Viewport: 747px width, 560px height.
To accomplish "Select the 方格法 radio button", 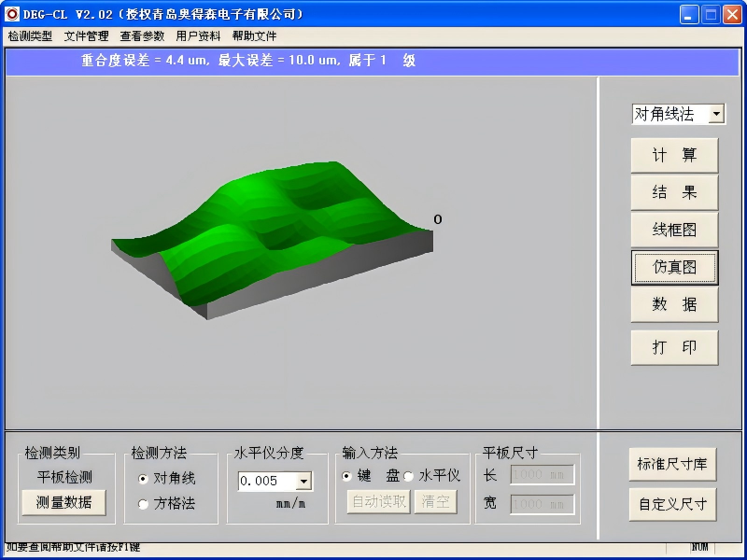I will coord(143,504).
